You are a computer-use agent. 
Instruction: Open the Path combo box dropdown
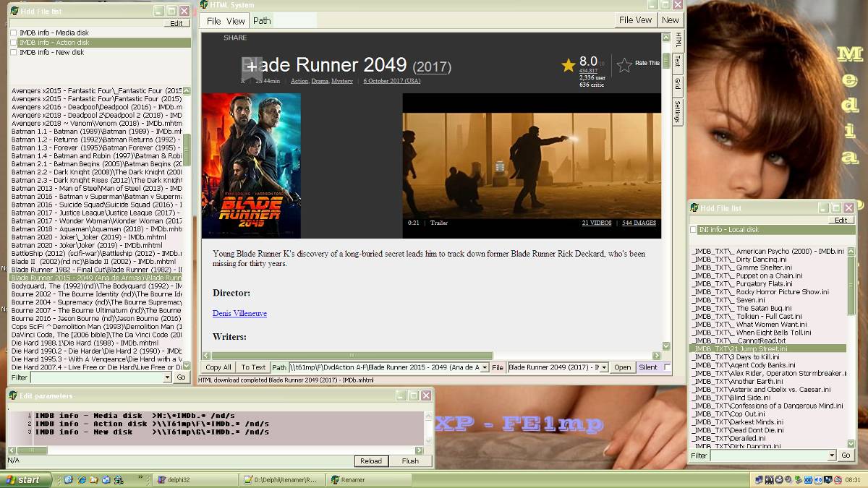pos(485,367)
